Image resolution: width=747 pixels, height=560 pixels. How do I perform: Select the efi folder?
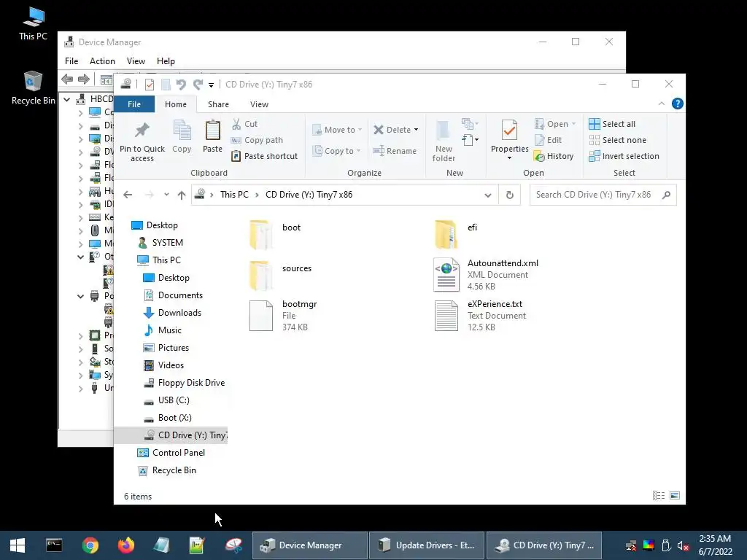(456, 234)
